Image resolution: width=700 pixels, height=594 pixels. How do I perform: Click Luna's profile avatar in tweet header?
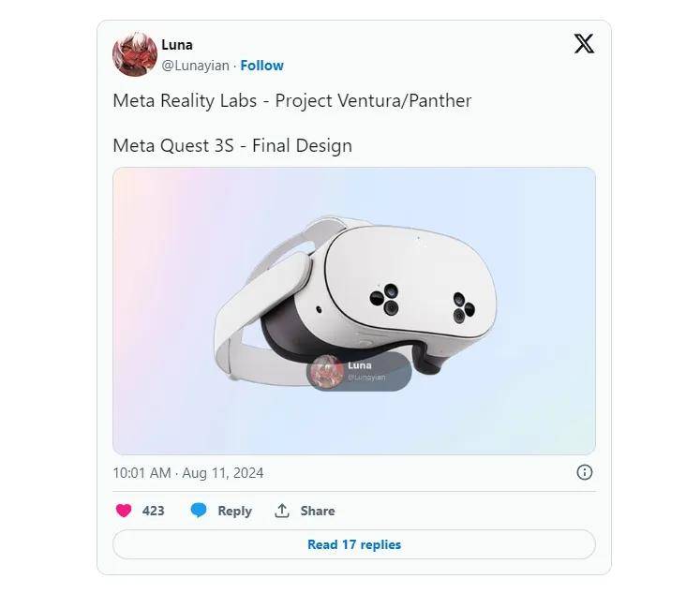(134, 54)
